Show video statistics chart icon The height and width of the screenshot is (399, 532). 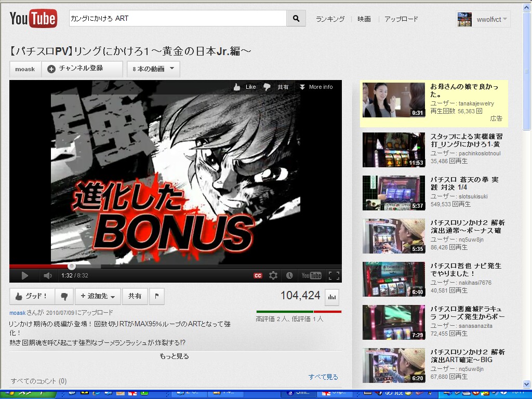(x=332, y=297)
